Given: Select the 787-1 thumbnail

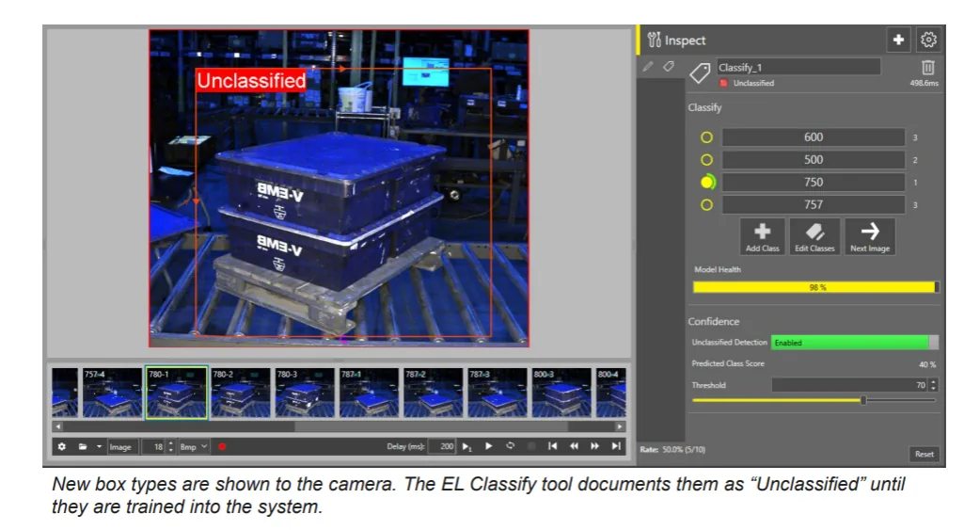Looking at the screenshot, I should tap(369, 393).
